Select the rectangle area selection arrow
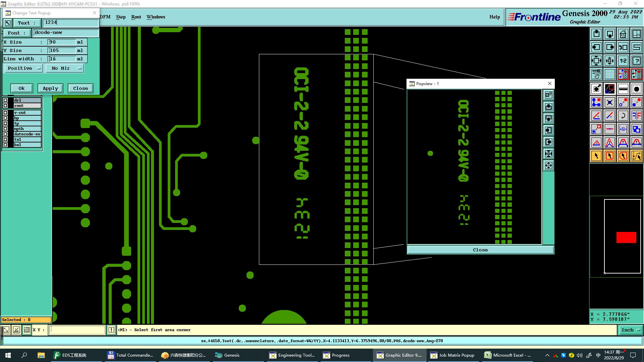Image resolution: width=644 pixels, height=362 pixels. pos(609,156)
